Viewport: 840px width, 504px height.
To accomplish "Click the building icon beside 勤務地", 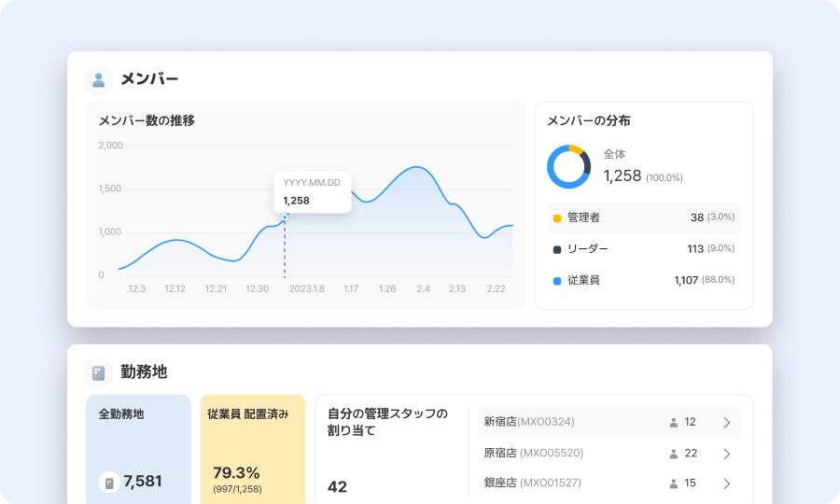I will [99, 372].
